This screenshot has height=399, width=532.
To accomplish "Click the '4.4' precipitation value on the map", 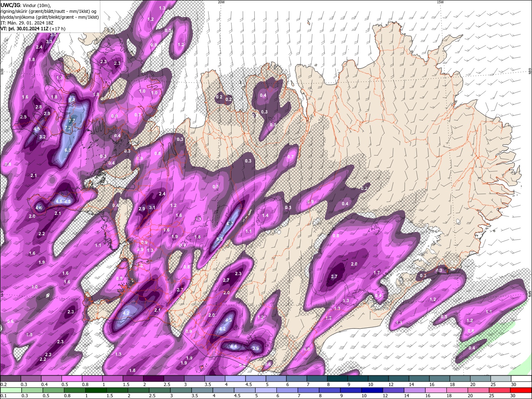I will (234, 346).
